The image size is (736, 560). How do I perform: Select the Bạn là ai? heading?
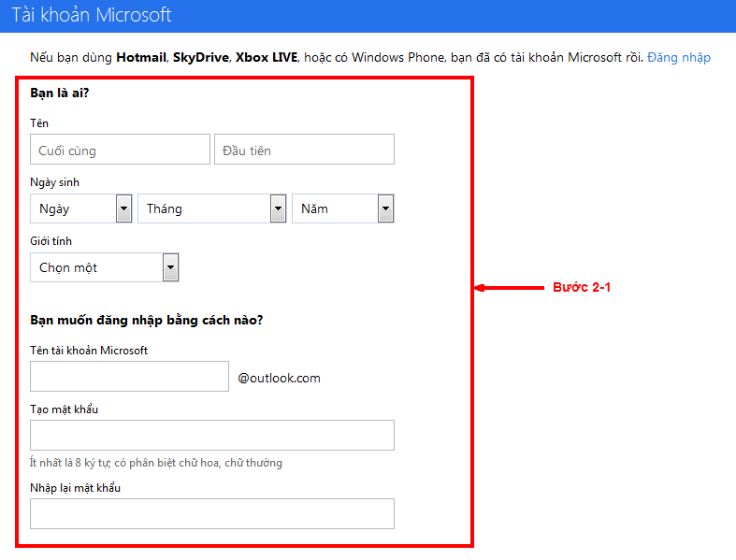pos(60,94)
